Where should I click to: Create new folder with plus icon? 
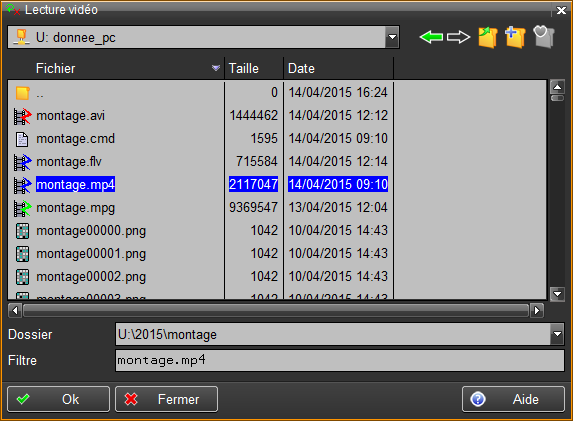tap(515, 37)
